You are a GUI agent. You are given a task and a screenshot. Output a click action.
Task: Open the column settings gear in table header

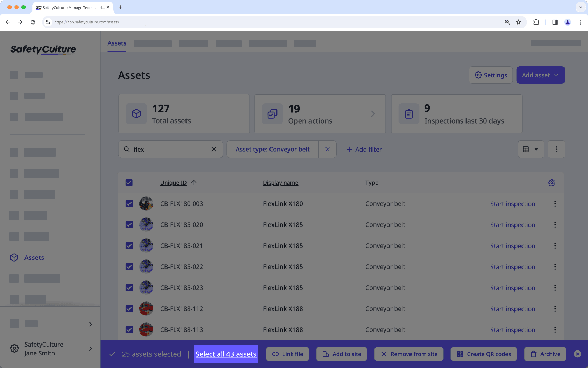tap(552, 182)
